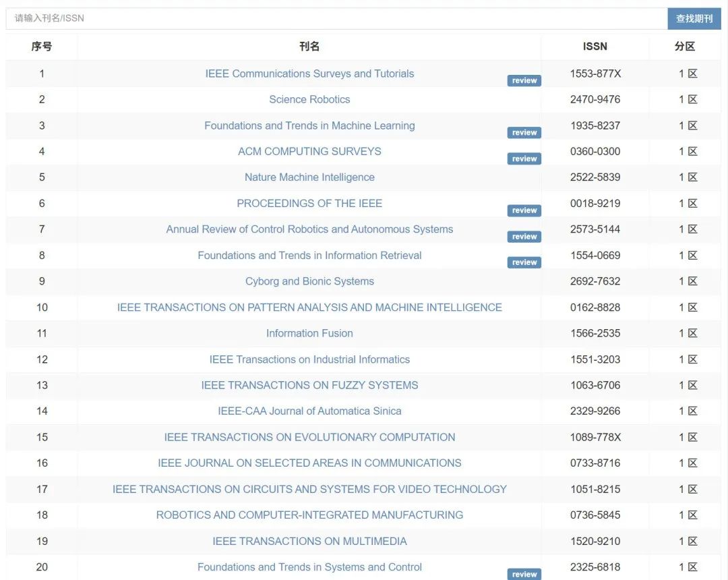The width and height of the screenshot is (728, 580).
Task: Select ISSN 0733-8716 cell
Action: coord(595,463)
